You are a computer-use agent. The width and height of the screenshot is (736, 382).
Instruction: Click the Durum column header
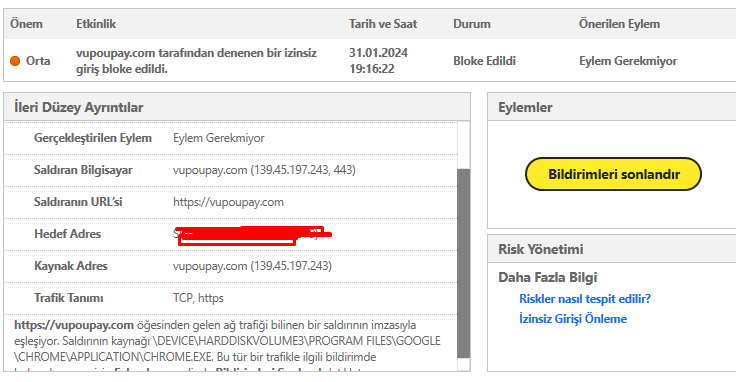472,24
